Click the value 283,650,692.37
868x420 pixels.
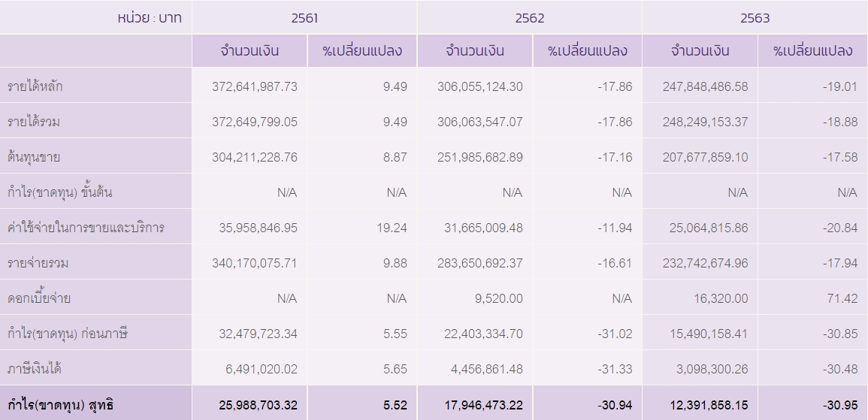(480, 264)
